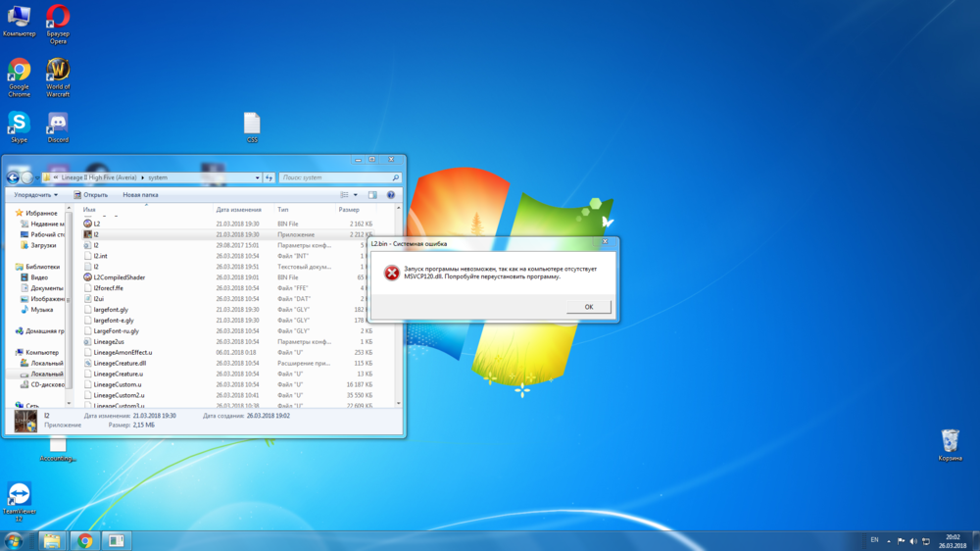Open Skype from the desktop
The image size is (980, 551).
pyautogui.click(x=19, y=124)
